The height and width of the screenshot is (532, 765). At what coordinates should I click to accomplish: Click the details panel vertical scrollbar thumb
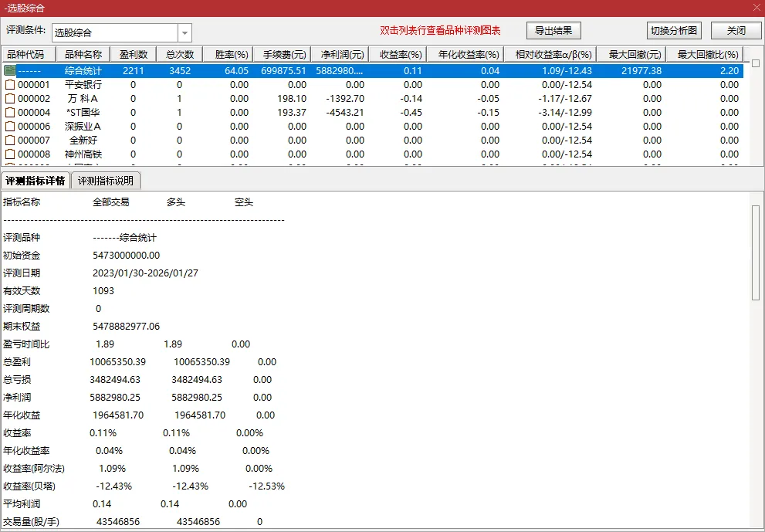[x=756, y=252]
